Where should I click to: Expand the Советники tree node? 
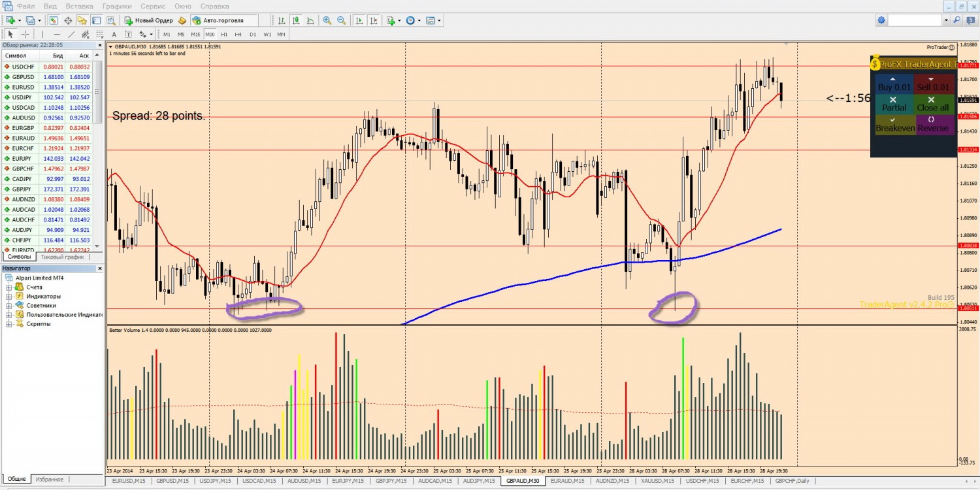click(x=9, y=306)
